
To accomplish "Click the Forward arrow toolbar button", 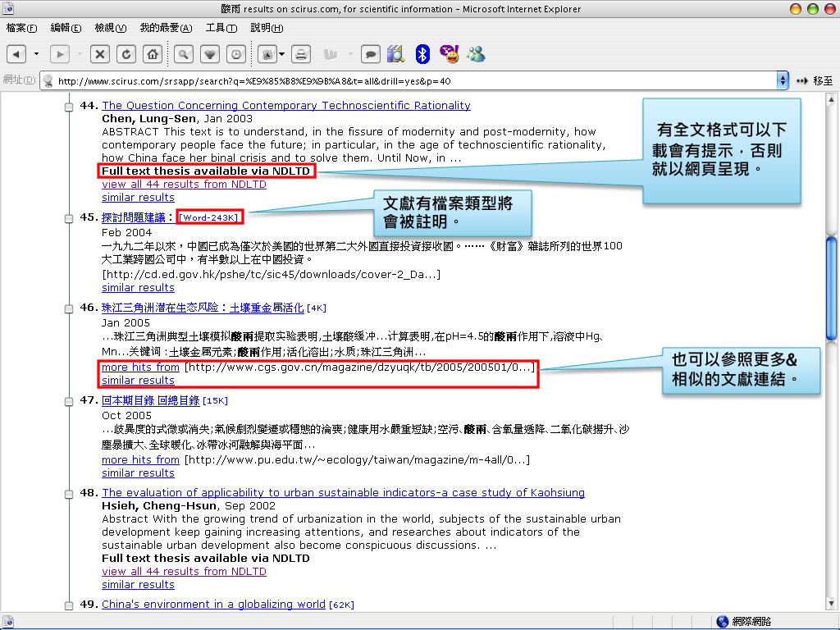I will [60, 54].
